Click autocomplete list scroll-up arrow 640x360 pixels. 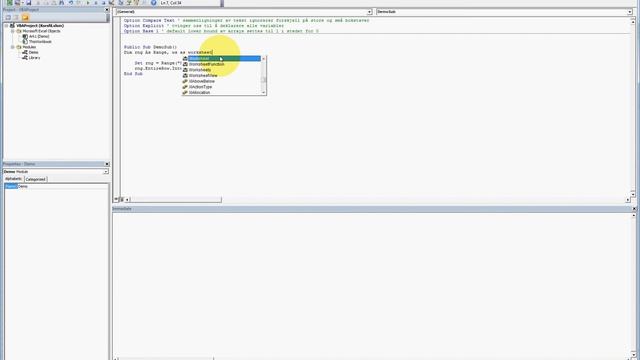click(x=264, y=59)
